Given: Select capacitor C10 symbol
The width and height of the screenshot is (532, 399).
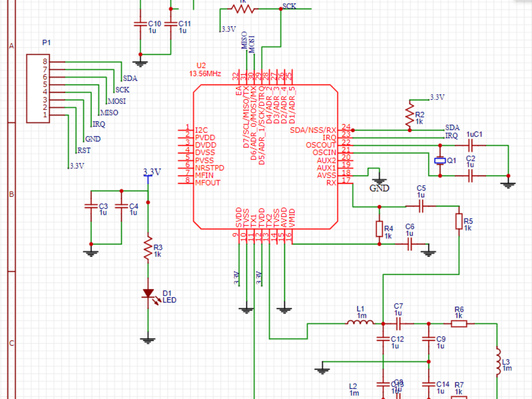Looking at the screenshot, I should [140, 24].
